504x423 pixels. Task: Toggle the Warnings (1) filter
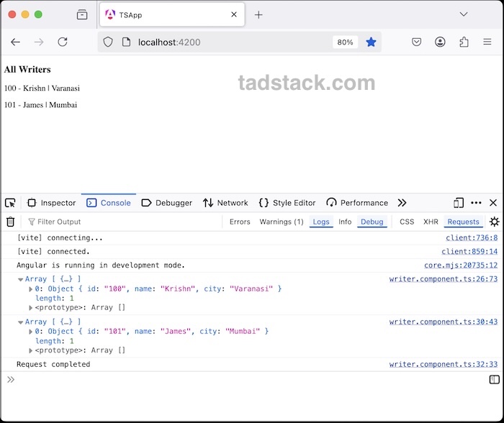(x=282, y=222)
